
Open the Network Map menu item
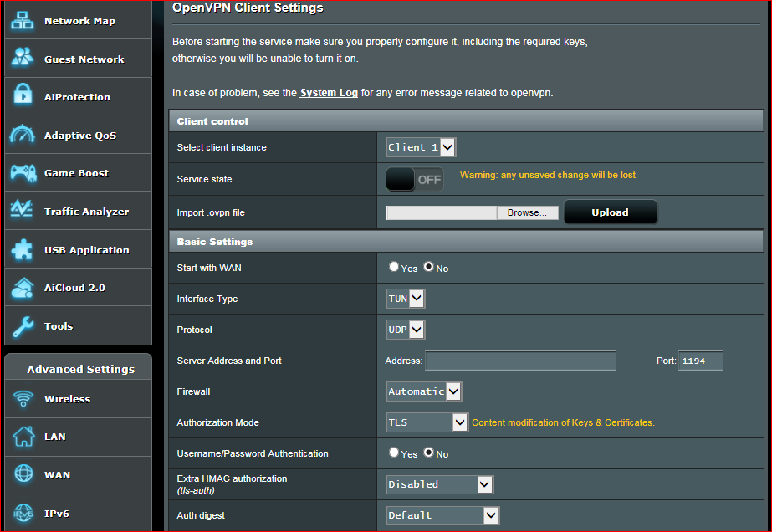79,20
